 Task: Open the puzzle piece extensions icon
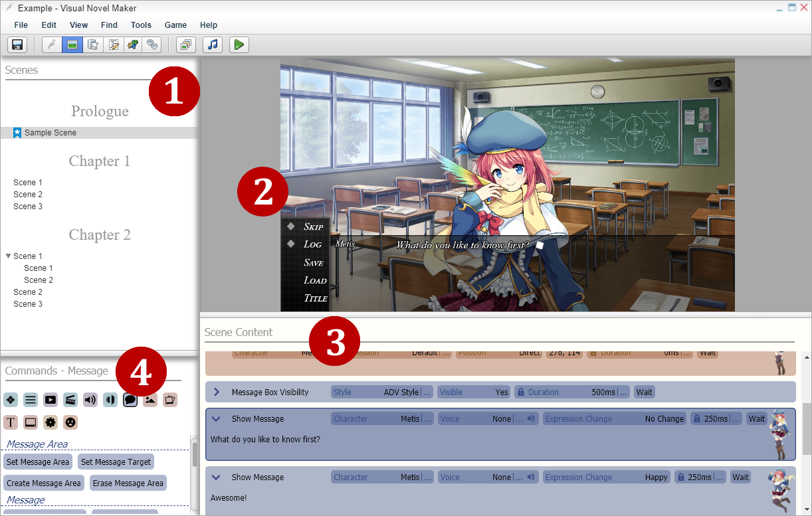coord(133,44)
